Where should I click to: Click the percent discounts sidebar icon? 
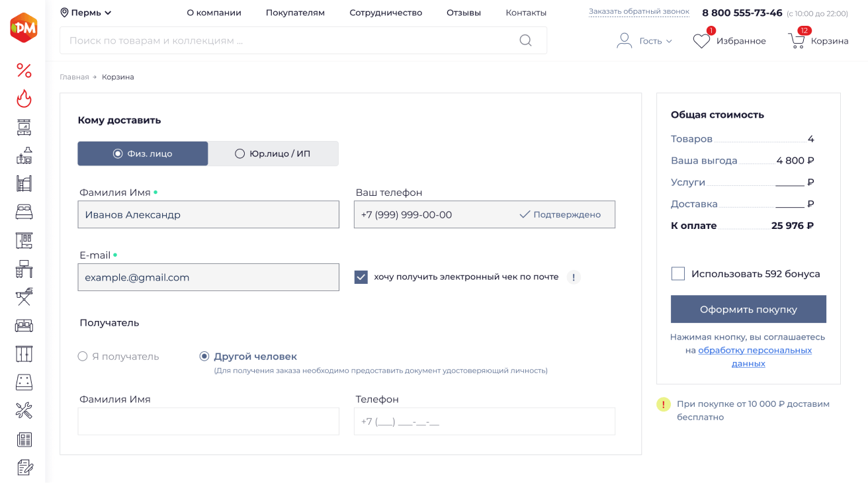(x=24, y=70)
